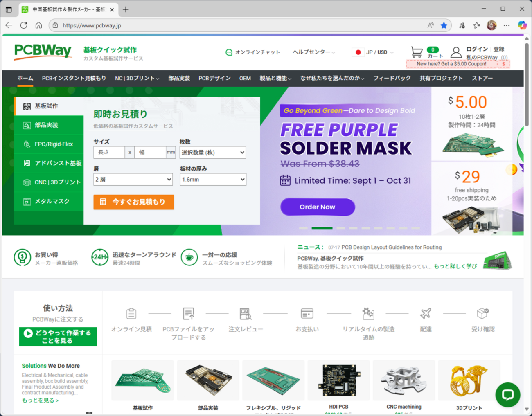Open browser favorites list icon
Viewport: 532px width, 416px height.
pos(477,25)
